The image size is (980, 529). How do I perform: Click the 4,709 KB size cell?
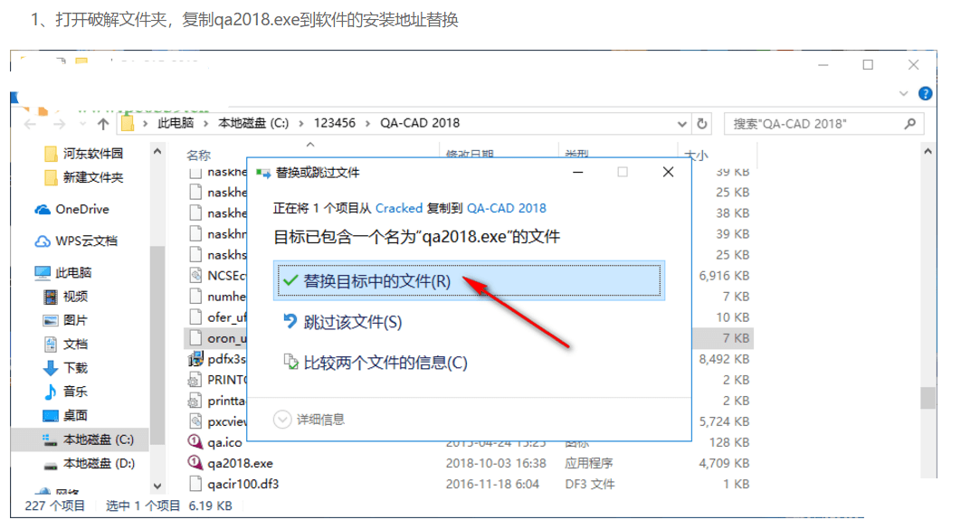(x=724, y=463)
